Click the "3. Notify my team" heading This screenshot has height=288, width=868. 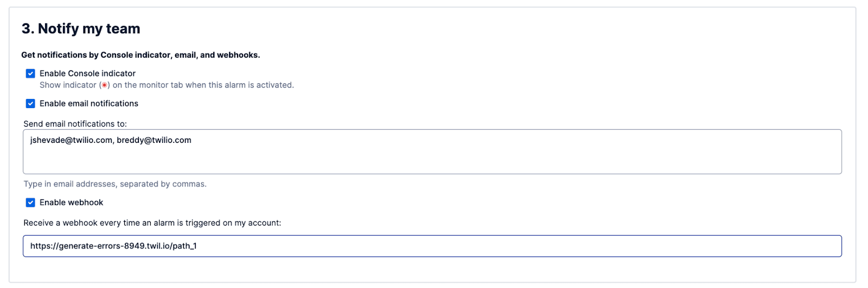tap(81, 29)
